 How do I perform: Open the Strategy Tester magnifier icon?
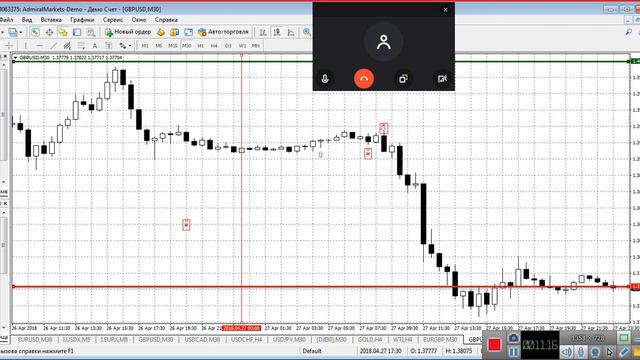91,32
